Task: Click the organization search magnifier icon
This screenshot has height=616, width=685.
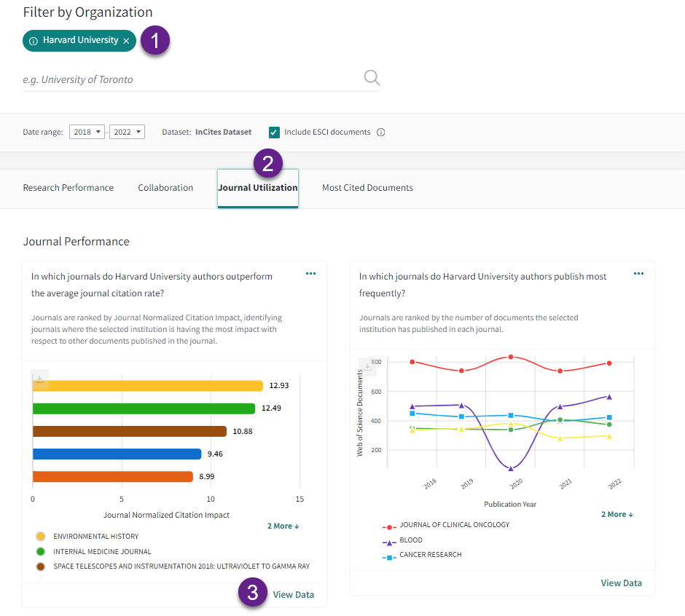Action: coord(372,78)
